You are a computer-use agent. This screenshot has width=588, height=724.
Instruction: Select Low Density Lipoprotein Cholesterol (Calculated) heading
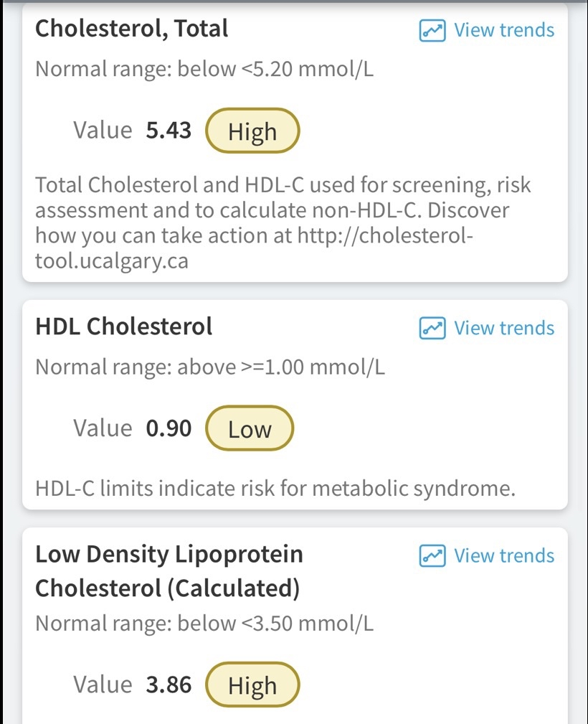169,571
